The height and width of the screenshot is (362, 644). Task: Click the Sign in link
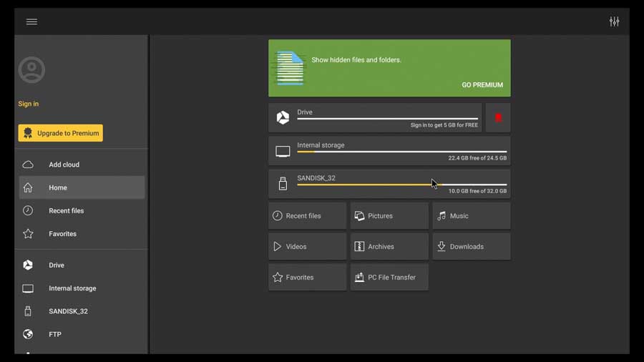[x=29, y=104]
